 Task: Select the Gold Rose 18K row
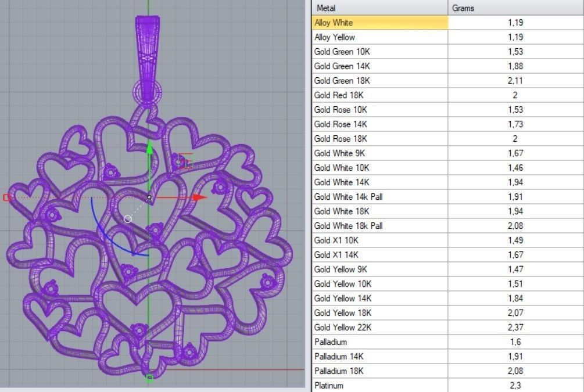pyautogui.click(x=447, y=139)
